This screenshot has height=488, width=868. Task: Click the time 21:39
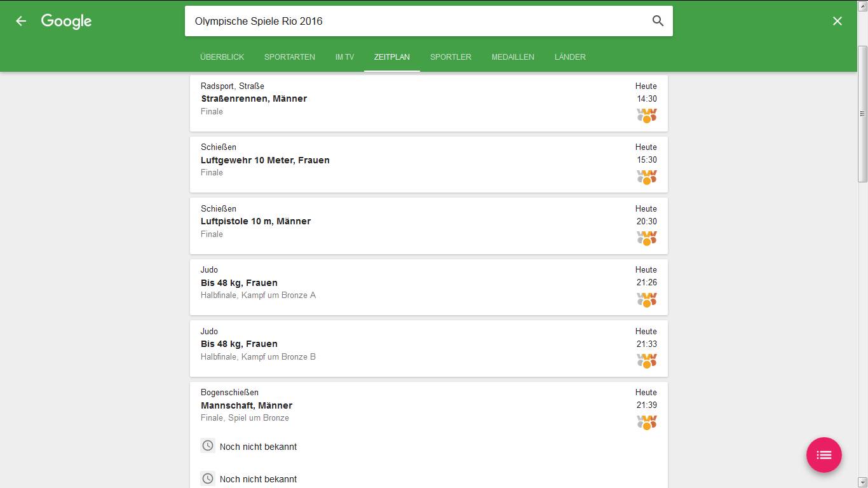point(647,405)
